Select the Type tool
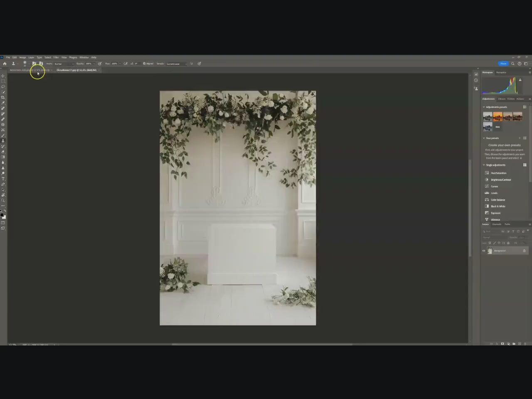Viewport: 532px width, 399px height. point(3,178)
